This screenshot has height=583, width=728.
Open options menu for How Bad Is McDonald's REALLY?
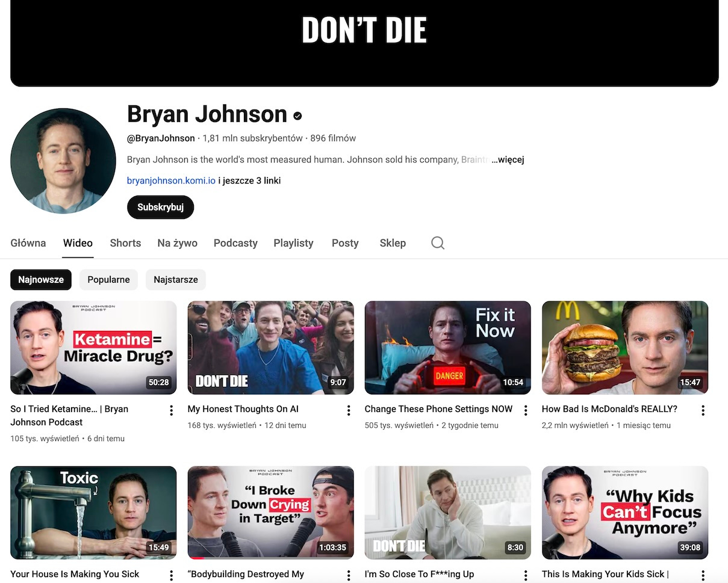click(x=703, y=410)
